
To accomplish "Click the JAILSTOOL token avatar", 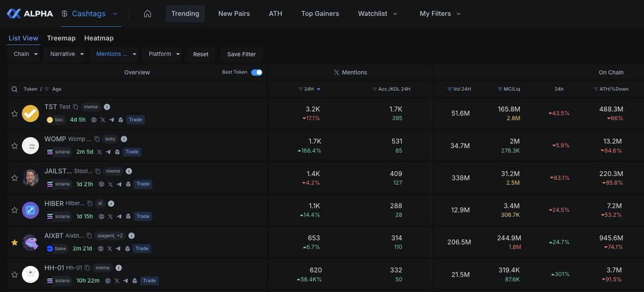I will tap(31, 178).
